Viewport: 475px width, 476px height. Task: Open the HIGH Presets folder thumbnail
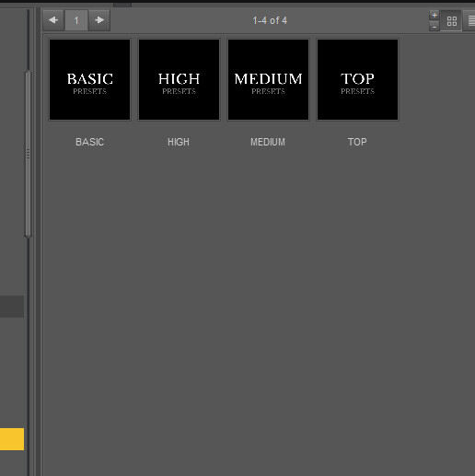pos(180,80)
